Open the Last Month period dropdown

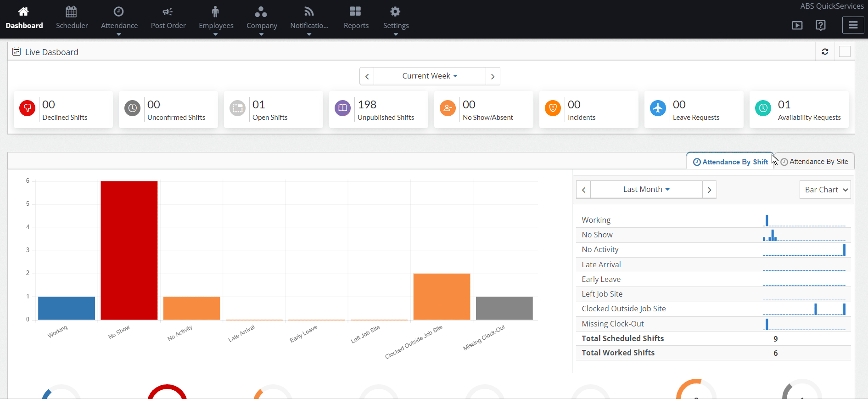[x=646, y=190]
